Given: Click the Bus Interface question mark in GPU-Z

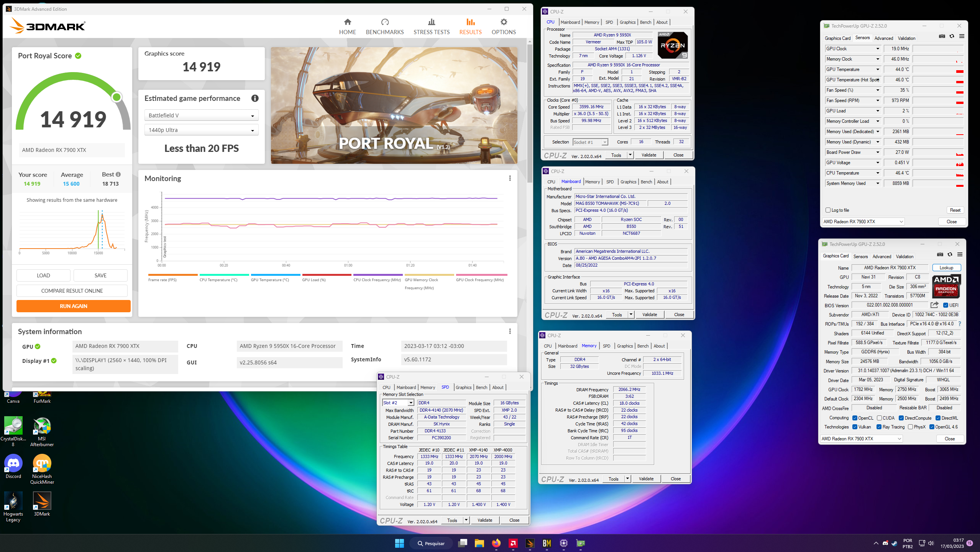Looking at the screenshot, I should pyautogui.click(x=960, y=324).
